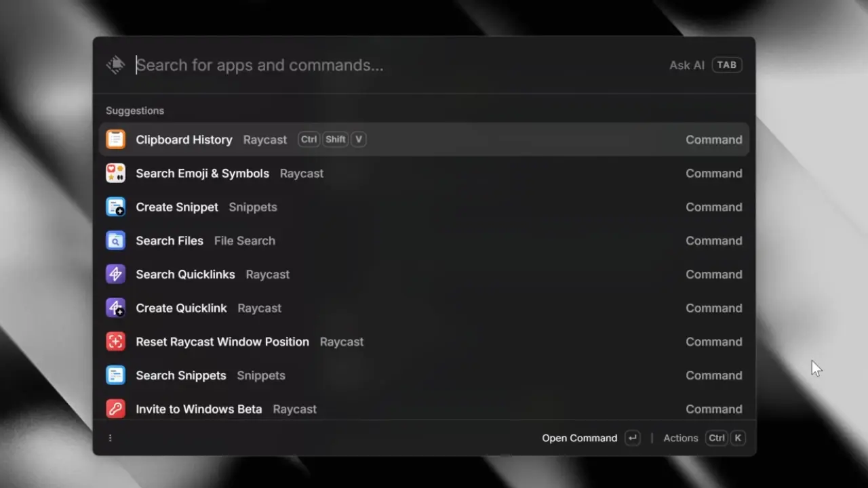Click the Open Command button

(580, 438)
